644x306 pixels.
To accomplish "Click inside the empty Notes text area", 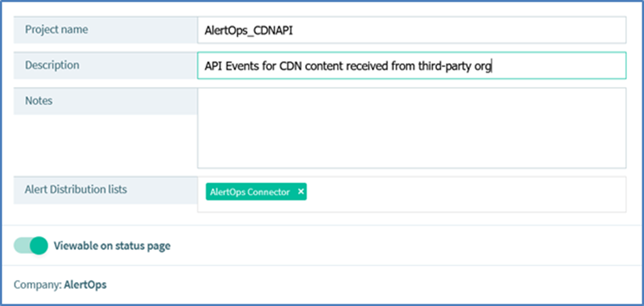I will pos(411,128).
